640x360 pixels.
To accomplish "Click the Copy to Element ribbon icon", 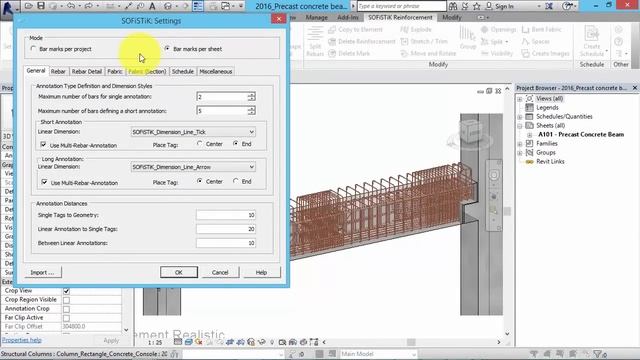I will click(x=332, y=29).
